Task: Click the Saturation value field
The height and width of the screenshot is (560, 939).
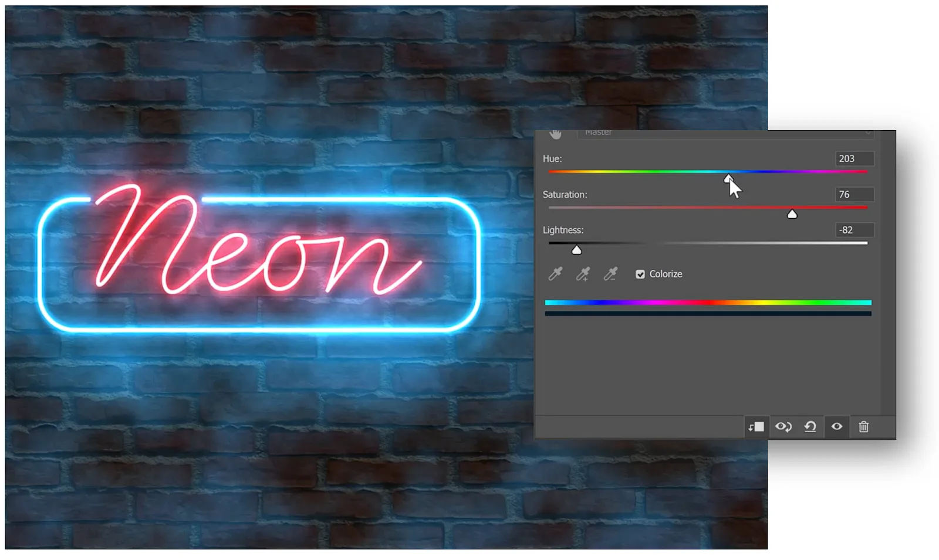Action: click(854, 195)
